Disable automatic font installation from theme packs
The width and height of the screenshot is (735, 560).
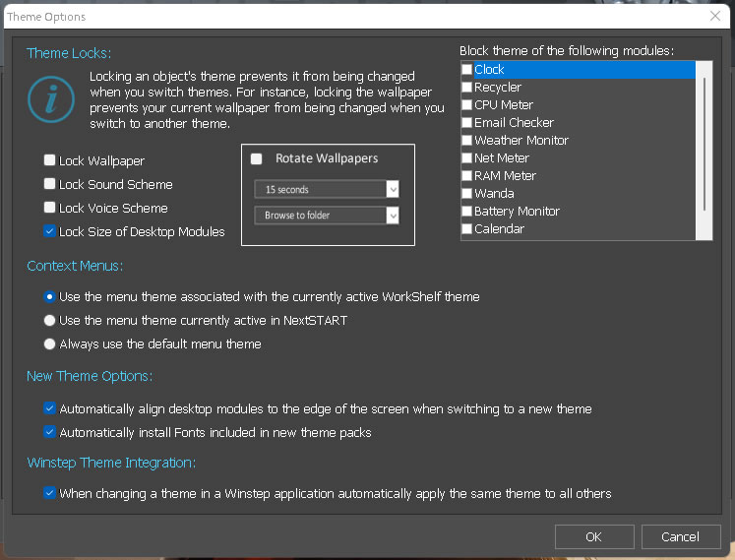point(50,432)
